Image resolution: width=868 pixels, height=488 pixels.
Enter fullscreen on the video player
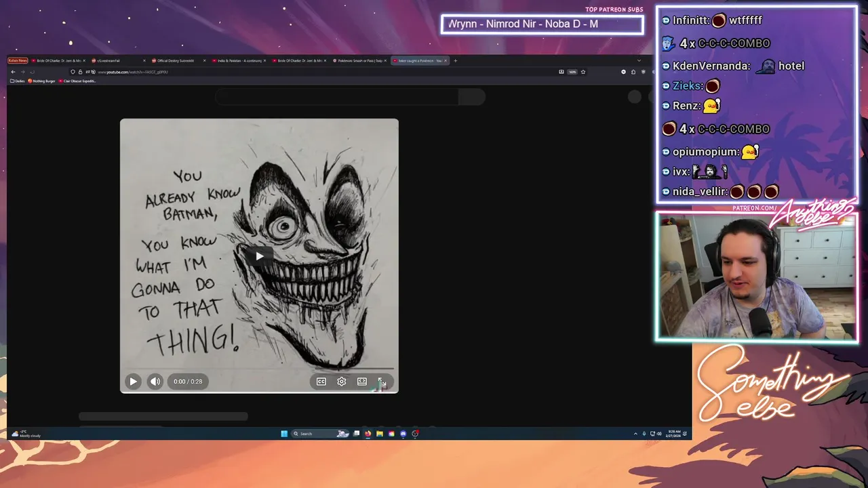point(382,382)
